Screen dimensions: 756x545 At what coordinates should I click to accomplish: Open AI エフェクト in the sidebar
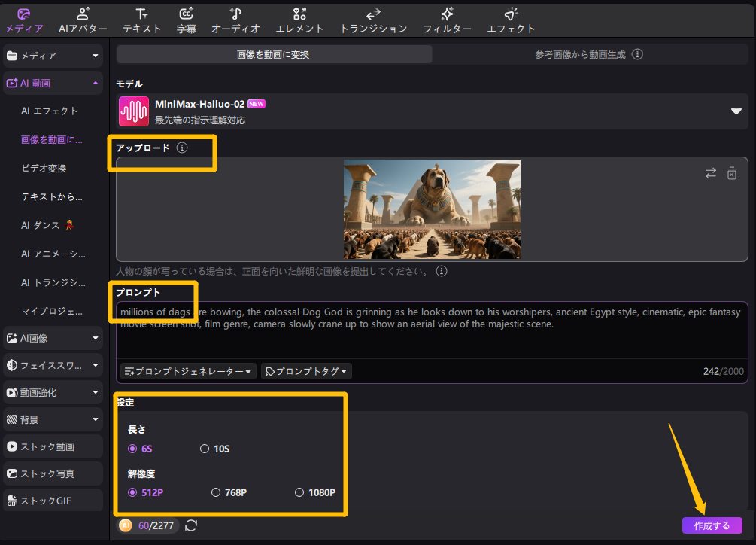pyautogui.click(x=50, y=111)
